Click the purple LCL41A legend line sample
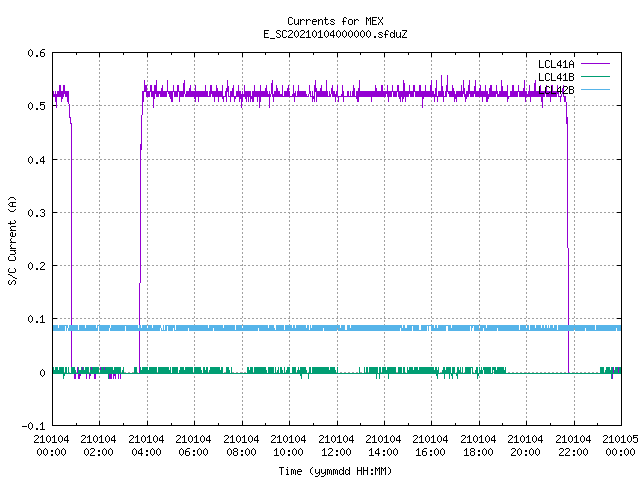 595,64
